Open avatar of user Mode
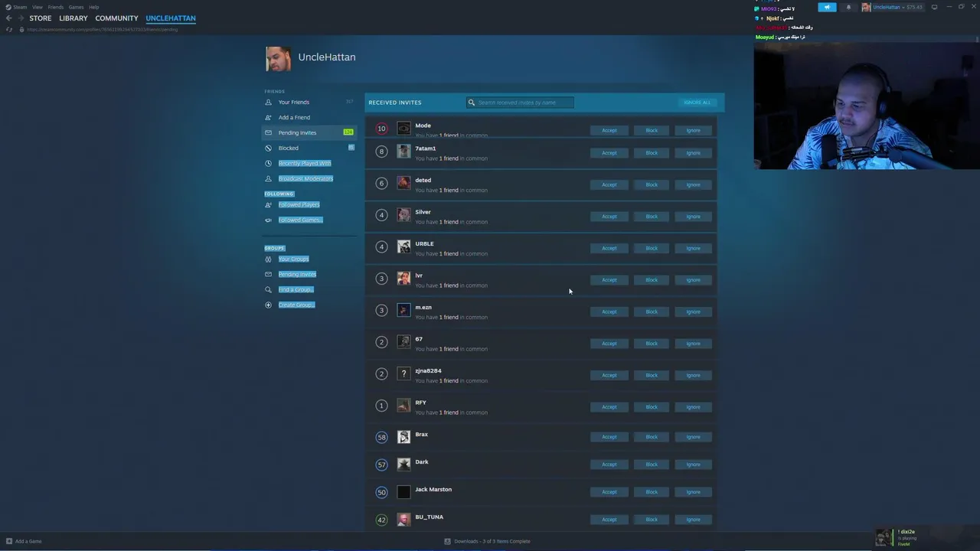 [x=403, y=129]
